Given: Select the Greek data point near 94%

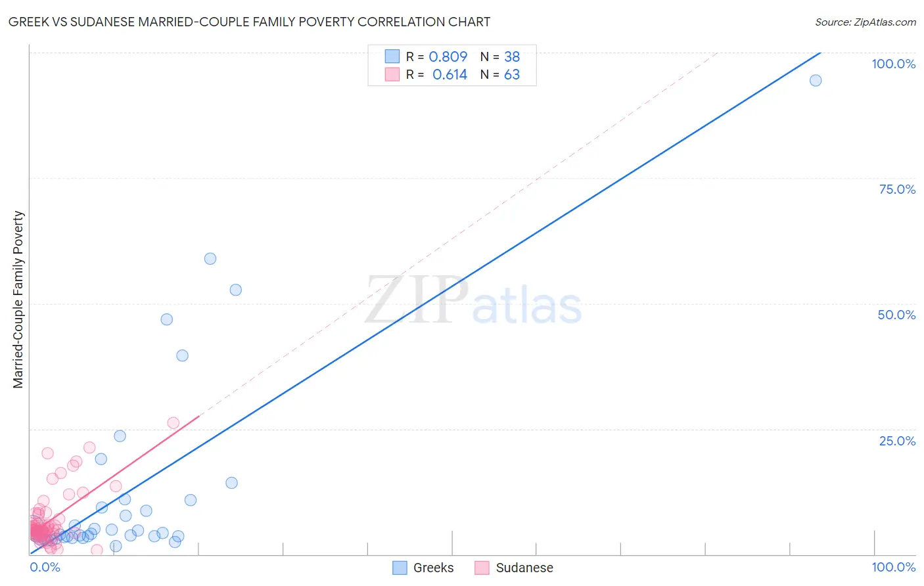Looking at the screenshot, I should 816,80.
